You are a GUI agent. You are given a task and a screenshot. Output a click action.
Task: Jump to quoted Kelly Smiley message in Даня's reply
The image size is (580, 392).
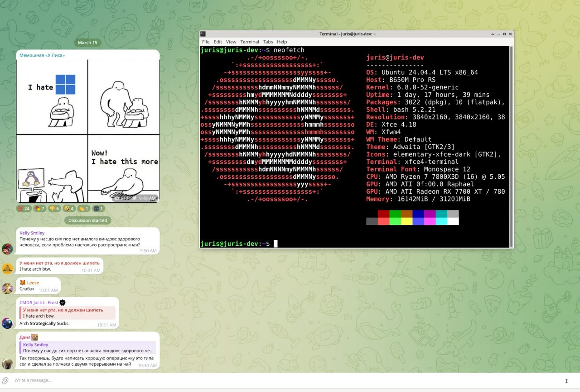[88, 348]
